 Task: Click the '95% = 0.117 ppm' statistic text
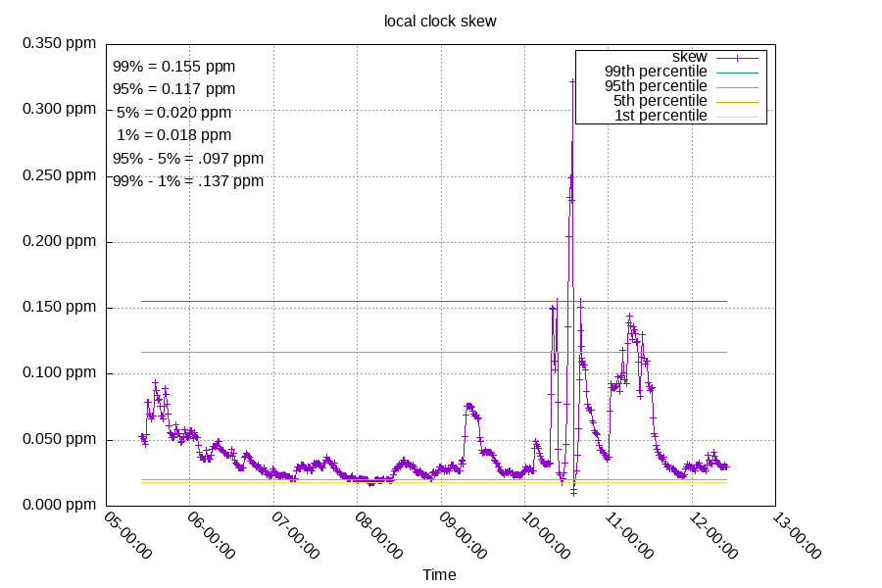[174, 89]
